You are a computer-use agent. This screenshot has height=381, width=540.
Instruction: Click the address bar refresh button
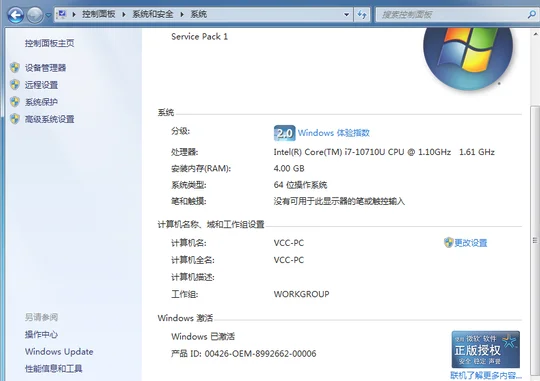point(362,14)
